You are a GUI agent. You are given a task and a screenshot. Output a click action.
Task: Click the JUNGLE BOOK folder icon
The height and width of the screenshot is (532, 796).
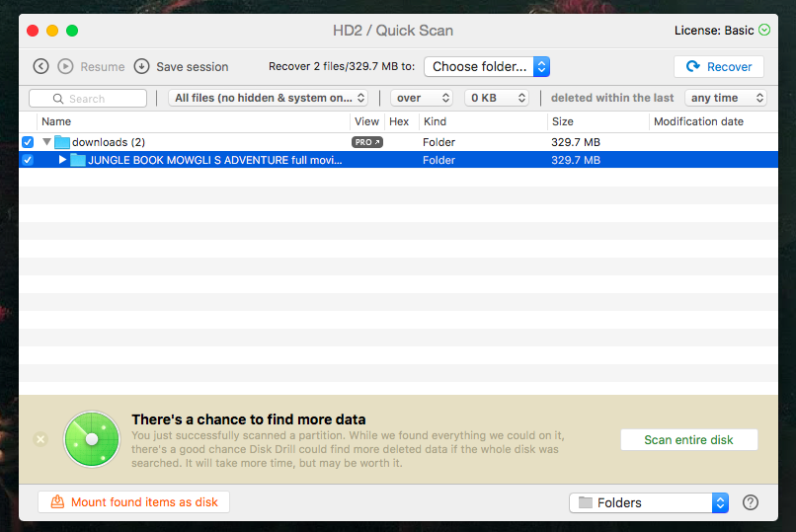coord(78,160)
